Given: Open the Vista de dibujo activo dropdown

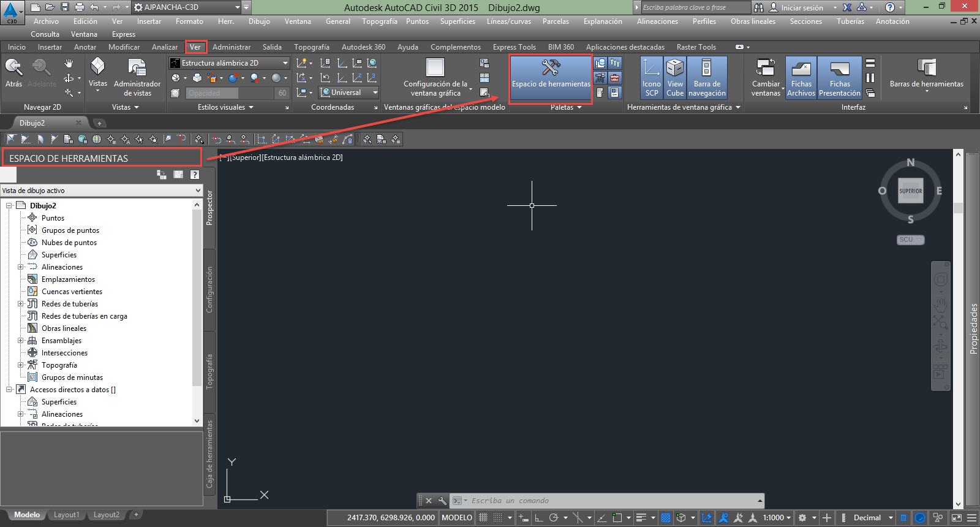Looking at the screenshot, I should [x=101, y=191].
